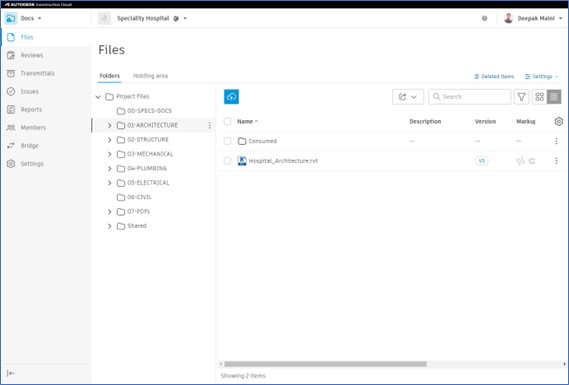The height and width of the screenshot is (385, 569).
Task: Tick the checkbox for Consumed folder
Action: coord(228,141)
